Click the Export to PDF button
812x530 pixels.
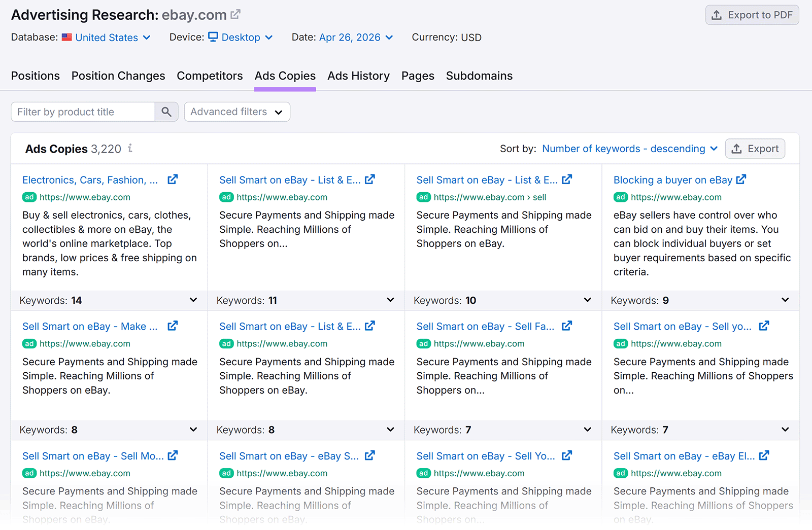752,15
